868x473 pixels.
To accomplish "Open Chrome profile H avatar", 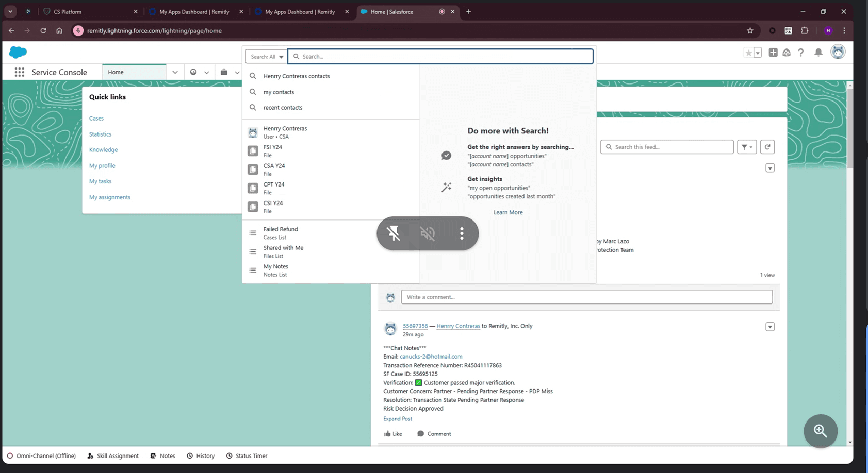I will tap(828, 31).
